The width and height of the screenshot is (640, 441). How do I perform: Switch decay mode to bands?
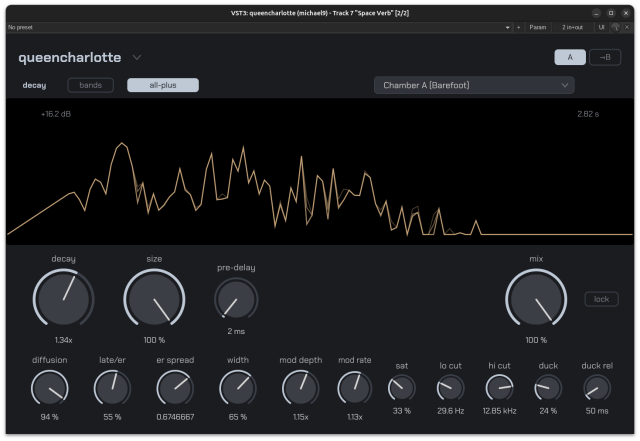pyautogui.click(x=91, y=85)
